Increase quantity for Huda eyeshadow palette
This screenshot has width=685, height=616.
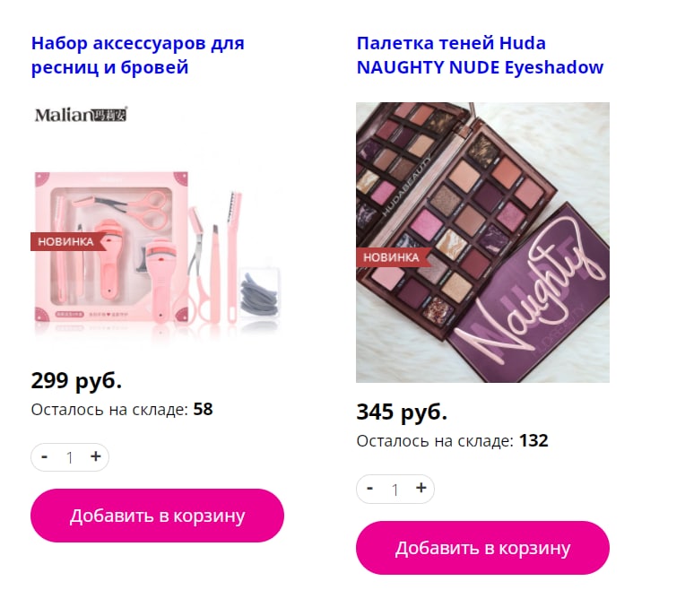(421, 489)
